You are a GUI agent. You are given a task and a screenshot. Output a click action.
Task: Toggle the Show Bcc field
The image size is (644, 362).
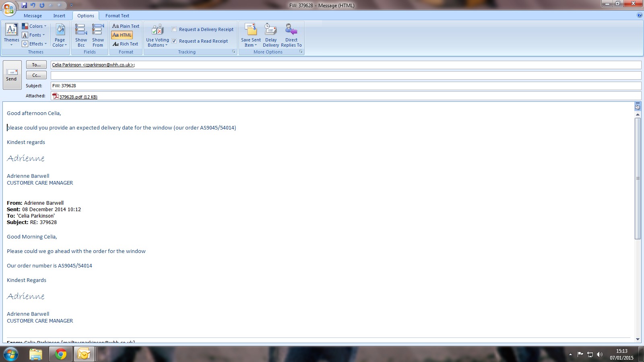pyautogui.click(x=81, y=35)
